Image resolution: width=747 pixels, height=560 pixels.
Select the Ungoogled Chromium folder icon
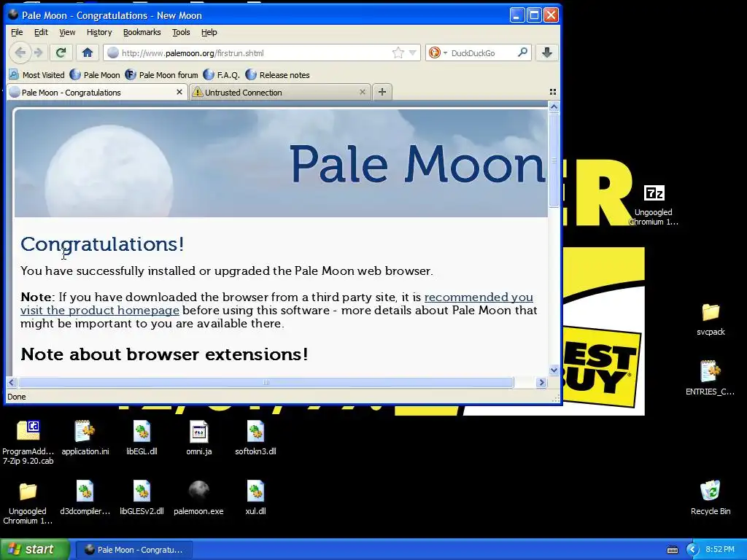28,503
